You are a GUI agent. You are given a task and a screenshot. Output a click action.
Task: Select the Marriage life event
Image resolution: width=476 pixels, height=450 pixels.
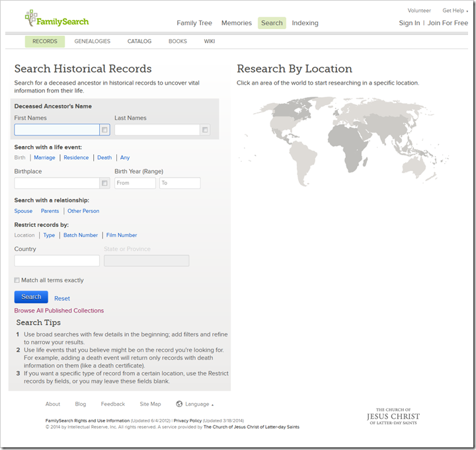(x=45, y=157)
